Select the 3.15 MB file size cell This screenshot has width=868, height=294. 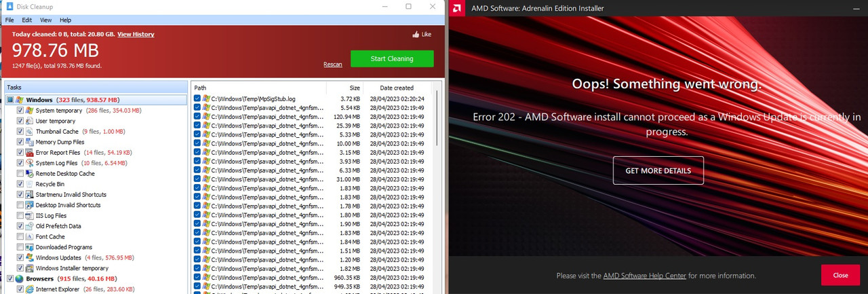[x=351, y=153]
